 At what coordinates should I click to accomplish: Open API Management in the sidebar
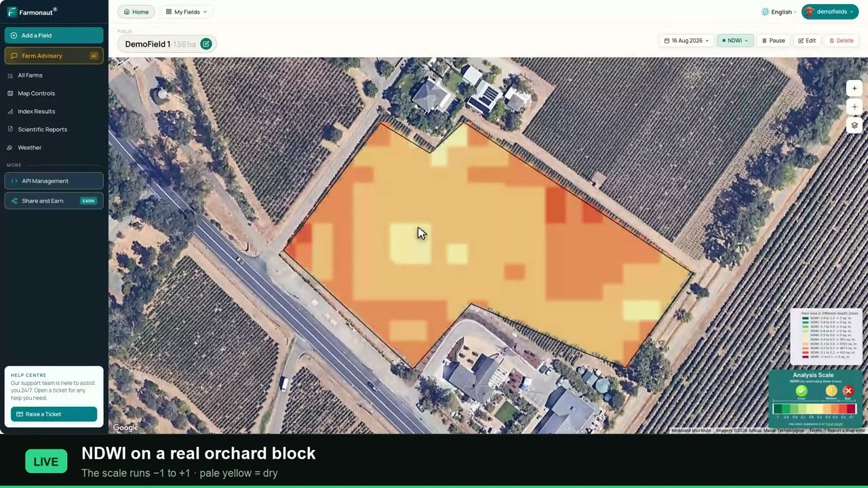pyautogui.click(x=54, y=181)
